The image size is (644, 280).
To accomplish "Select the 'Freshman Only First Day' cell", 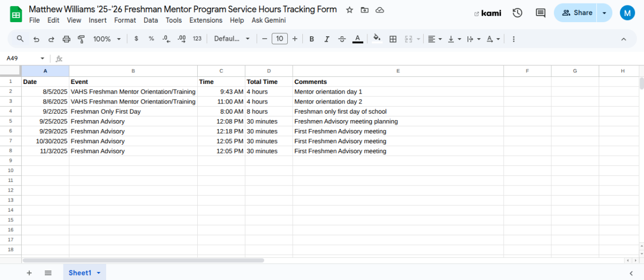I will click(x=133, y=112).
